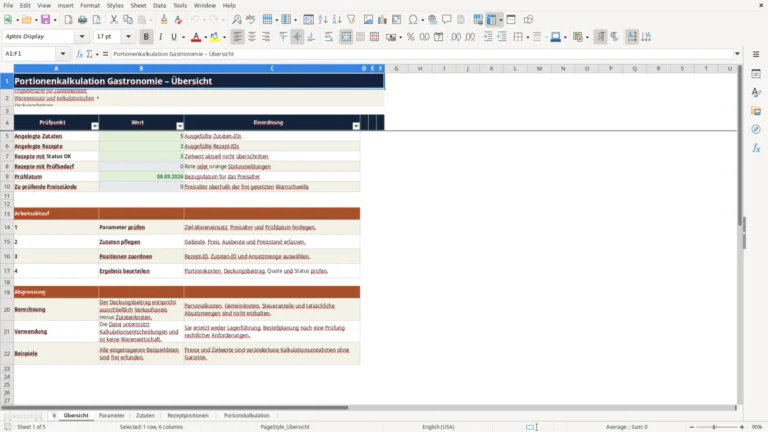
Task: Format cell as percent
Action: click(410, 37)
